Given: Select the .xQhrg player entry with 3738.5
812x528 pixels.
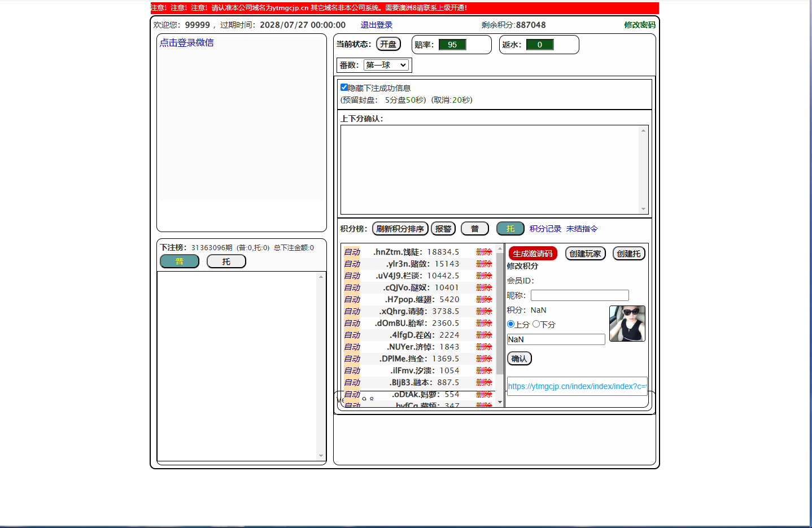Looking at the screenshot, I should 419,311.
